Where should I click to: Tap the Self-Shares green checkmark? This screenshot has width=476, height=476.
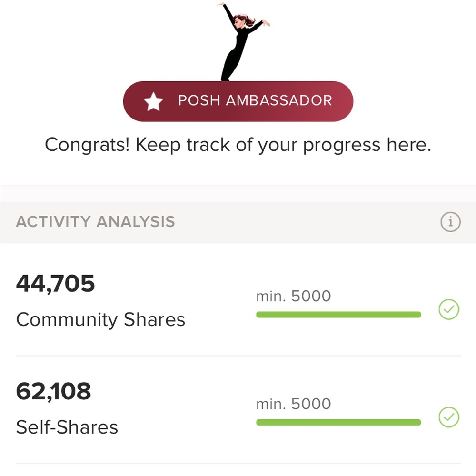coord(448,418)
